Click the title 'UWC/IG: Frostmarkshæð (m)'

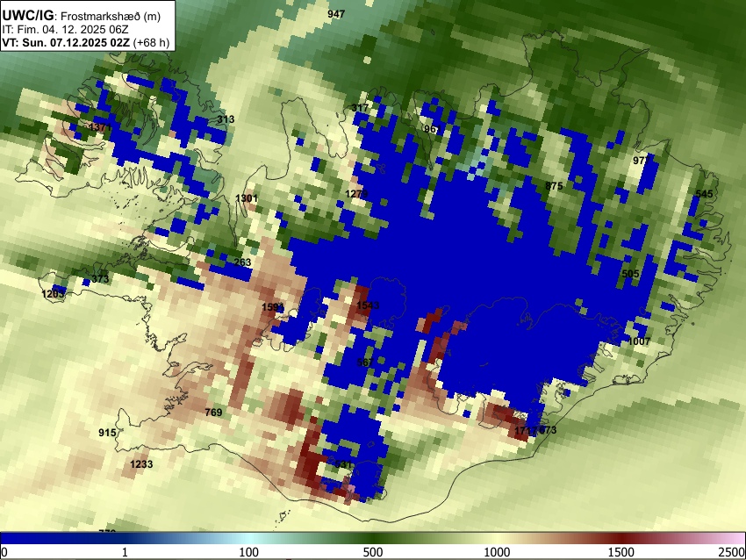click(x=82, y=16)
